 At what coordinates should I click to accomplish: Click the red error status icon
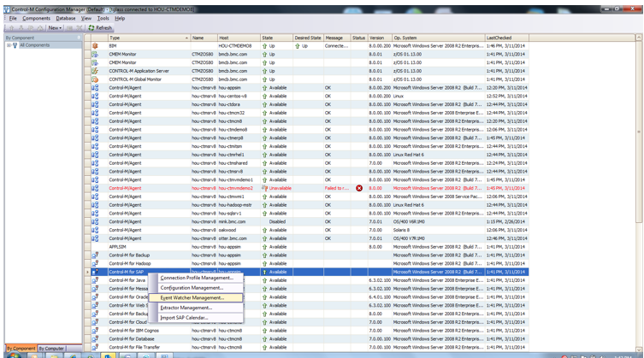[x=359, y=188]
